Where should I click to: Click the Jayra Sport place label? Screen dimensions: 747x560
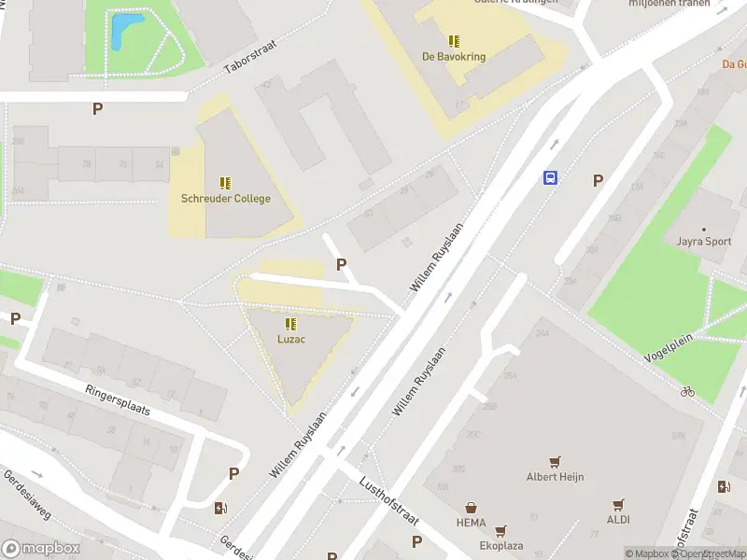[x=704, y=241]
